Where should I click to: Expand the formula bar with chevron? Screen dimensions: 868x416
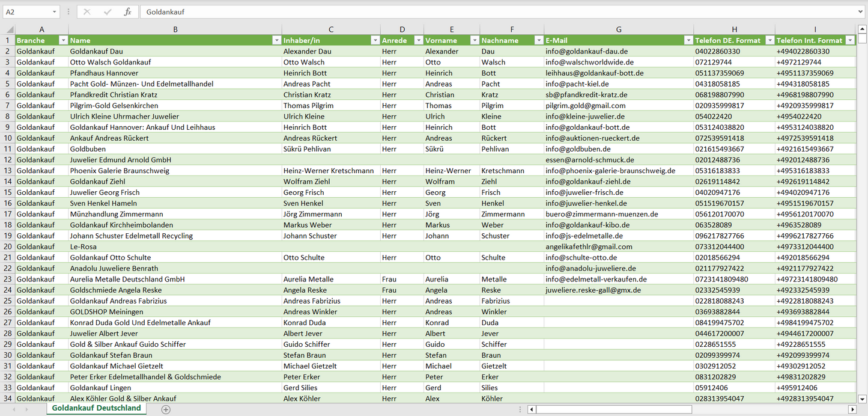(x=861, y=12)
